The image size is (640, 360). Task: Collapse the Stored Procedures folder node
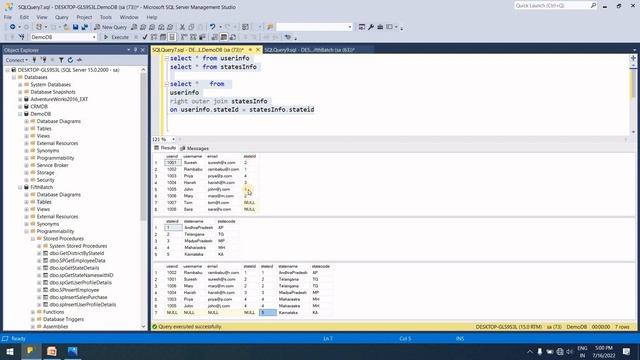33,239
